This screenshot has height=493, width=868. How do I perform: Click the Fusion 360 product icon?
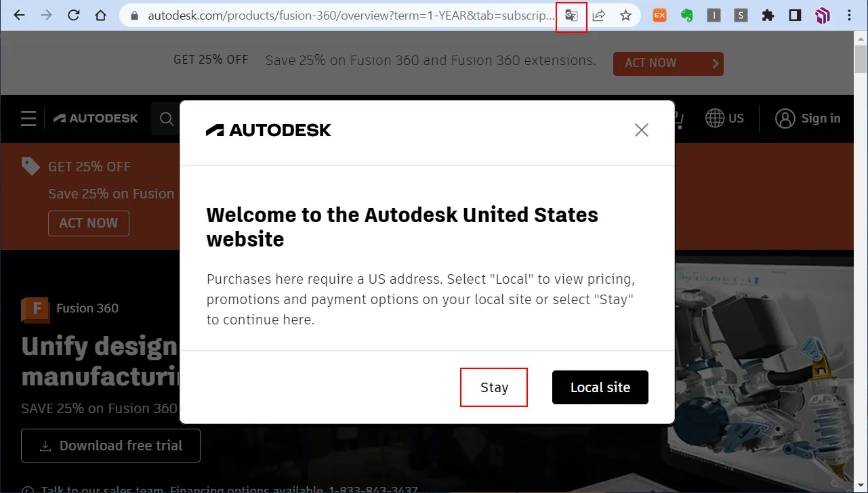tap(35, 309)
